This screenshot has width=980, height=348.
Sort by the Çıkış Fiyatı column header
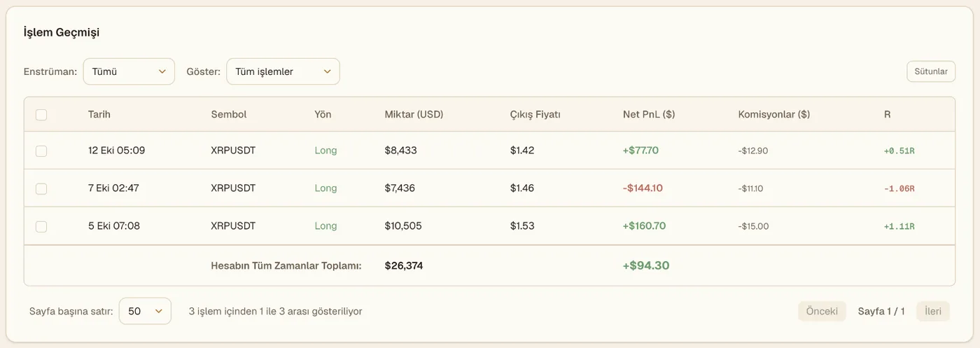[535, 114]
